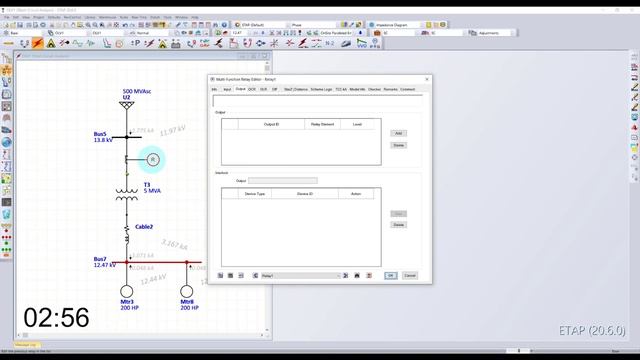Click the R relay symbol on the diagram
Screen dimensions: 640x360
[x=153, y=160]
